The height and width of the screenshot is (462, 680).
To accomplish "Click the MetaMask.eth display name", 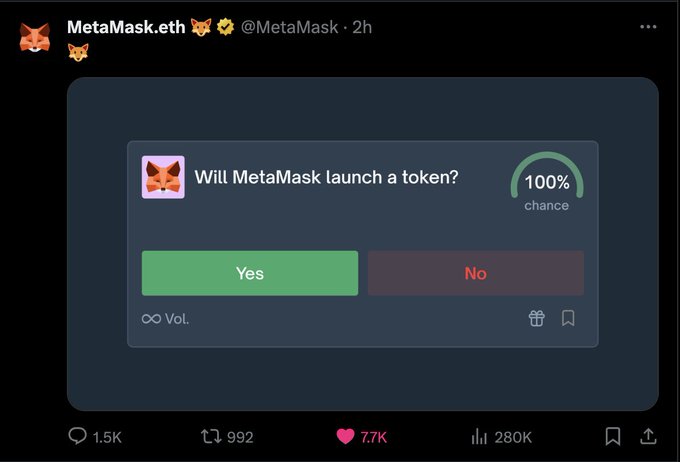I will coord(126,27).
